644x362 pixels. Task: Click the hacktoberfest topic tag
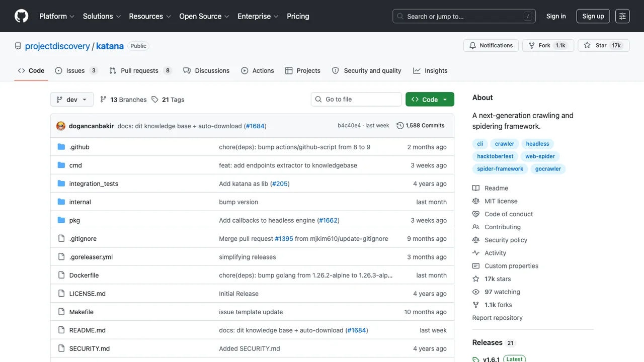pos(495,156)
